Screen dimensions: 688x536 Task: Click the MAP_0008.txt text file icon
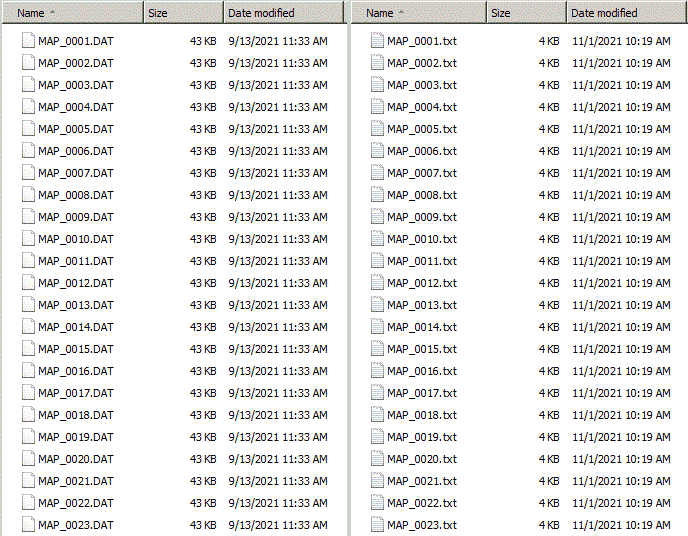[x=377, y=195]
